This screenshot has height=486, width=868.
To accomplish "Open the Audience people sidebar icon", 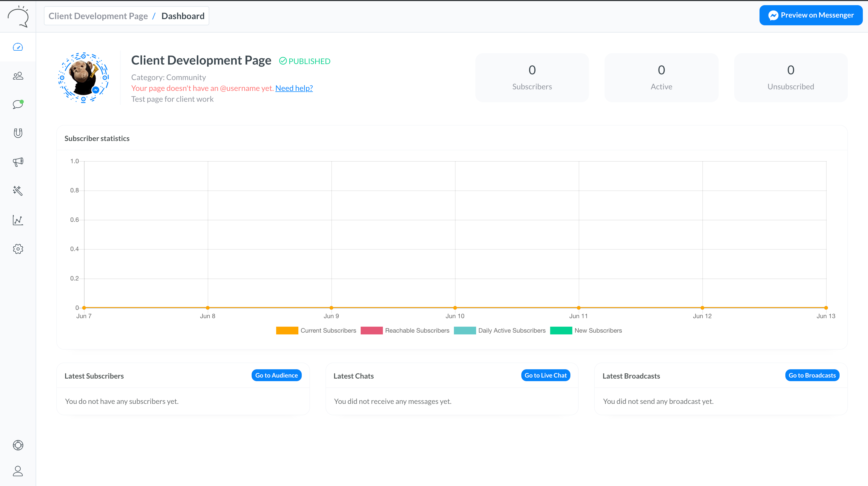I will (18, 76).
